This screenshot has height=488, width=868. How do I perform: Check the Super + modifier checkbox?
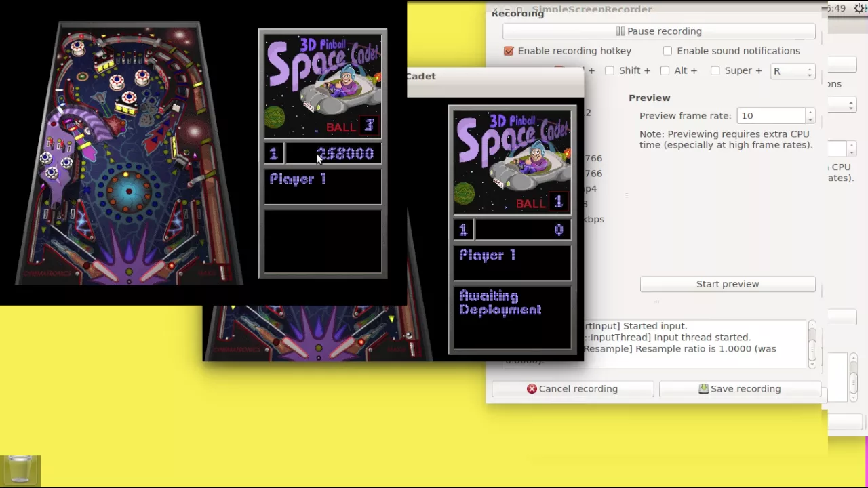(715, 70)
